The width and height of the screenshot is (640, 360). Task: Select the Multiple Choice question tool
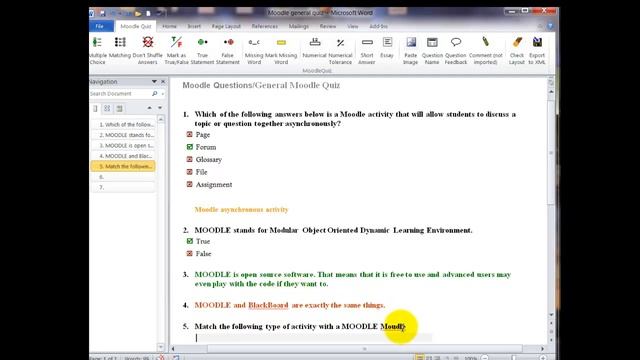97,51
